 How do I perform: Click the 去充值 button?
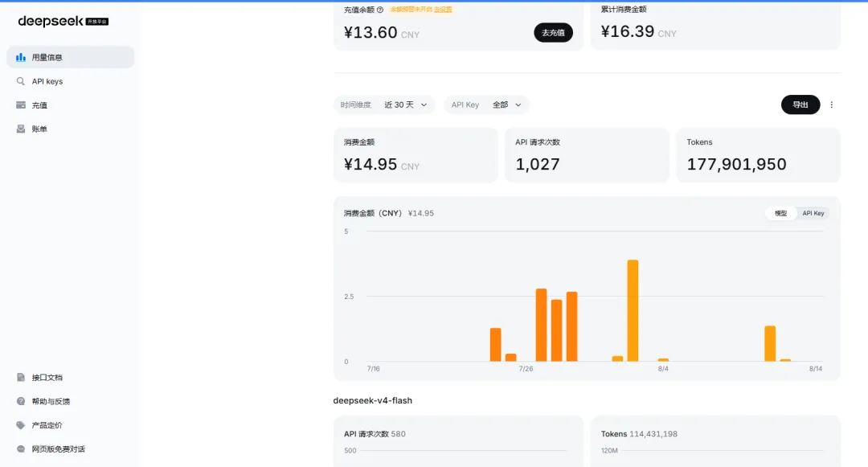pos(553,33)
